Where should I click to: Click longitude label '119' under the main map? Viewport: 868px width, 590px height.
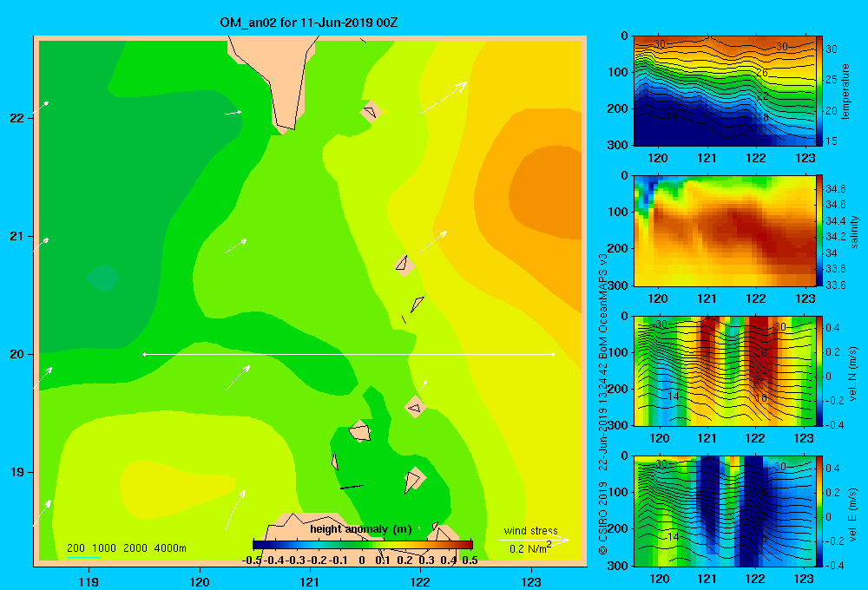(x=89, y=581)
